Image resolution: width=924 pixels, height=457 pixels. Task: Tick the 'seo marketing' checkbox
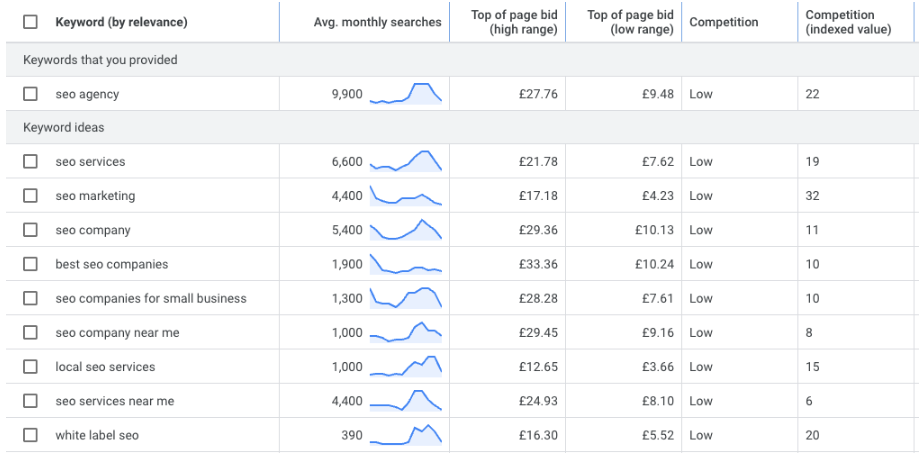click(x=30, y=196)
